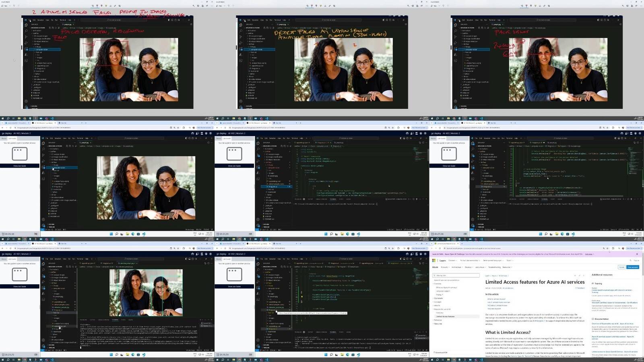Open Learn Azure dropdown on the Azure Learn navigation bar
Image resolution: width=644 pixels, height=362 pixels.
tap(480, 267)
